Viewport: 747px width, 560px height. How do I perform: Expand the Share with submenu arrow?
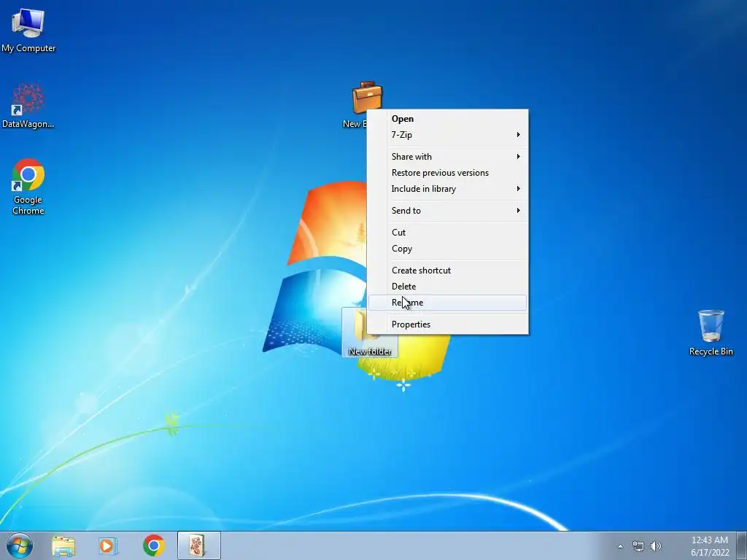519,157
